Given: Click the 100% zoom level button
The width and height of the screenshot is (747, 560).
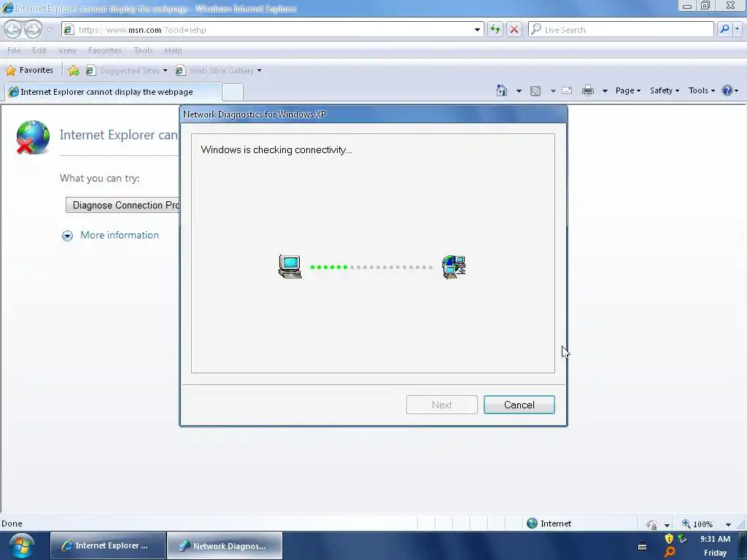Looking at the screenshot, I should click(698, 524).
